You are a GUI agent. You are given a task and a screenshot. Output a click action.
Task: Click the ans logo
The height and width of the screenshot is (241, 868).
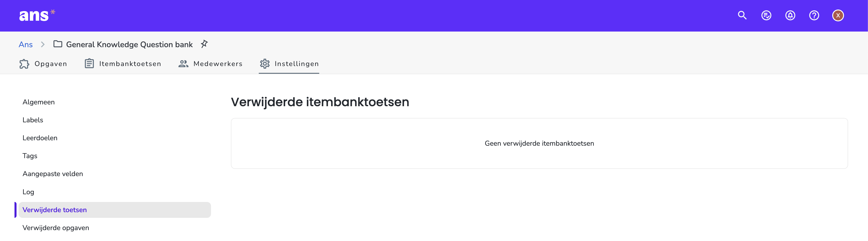tap(37, 15)
